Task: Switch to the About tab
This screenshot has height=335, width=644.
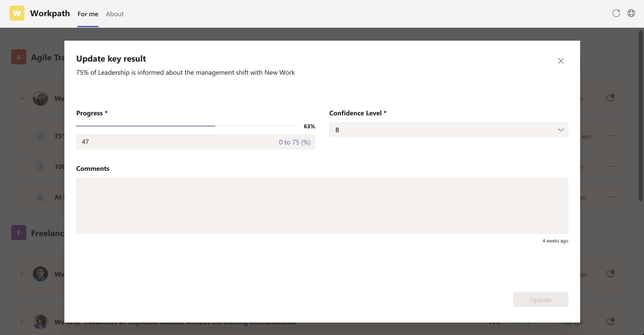Action: click(115, 14)
